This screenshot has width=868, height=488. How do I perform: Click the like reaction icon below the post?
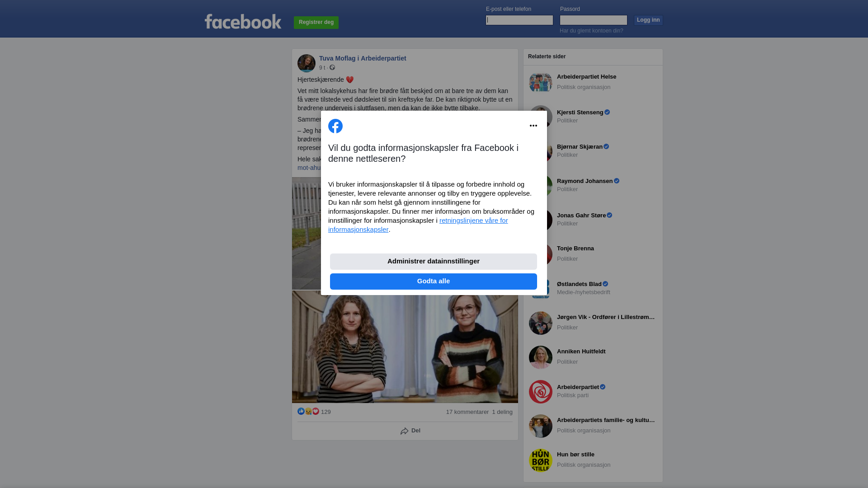point(301,411)
